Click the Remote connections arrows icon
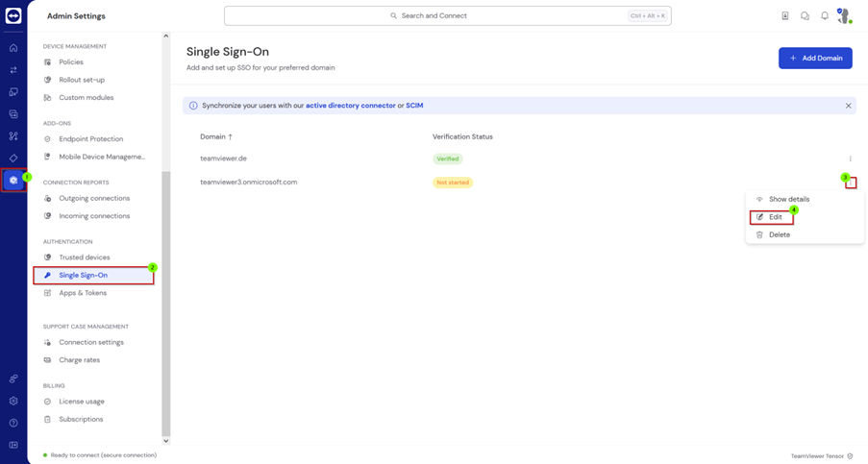This screenshot has height=464, width=868. [x=13, y=70]
